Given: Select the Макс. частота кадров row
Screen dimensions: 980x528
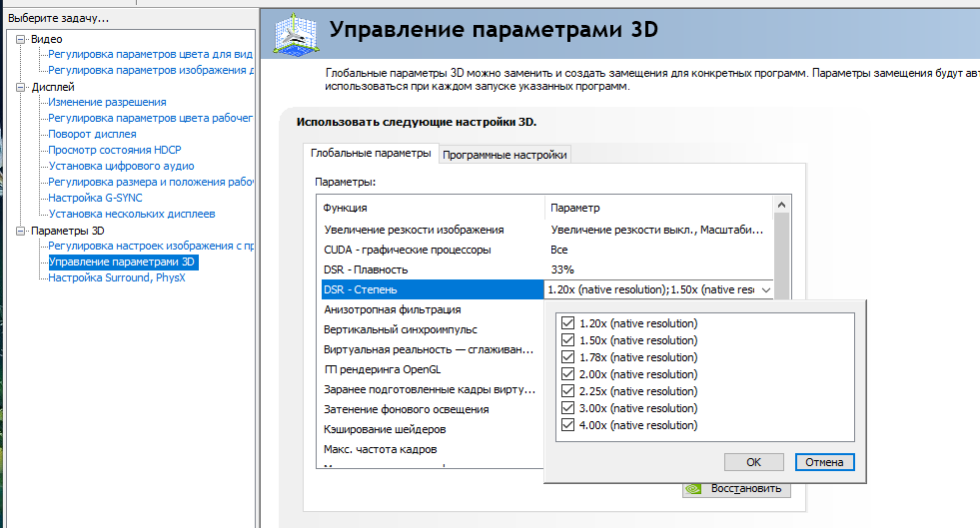Looking at the screenshot, I should point(433,449).
